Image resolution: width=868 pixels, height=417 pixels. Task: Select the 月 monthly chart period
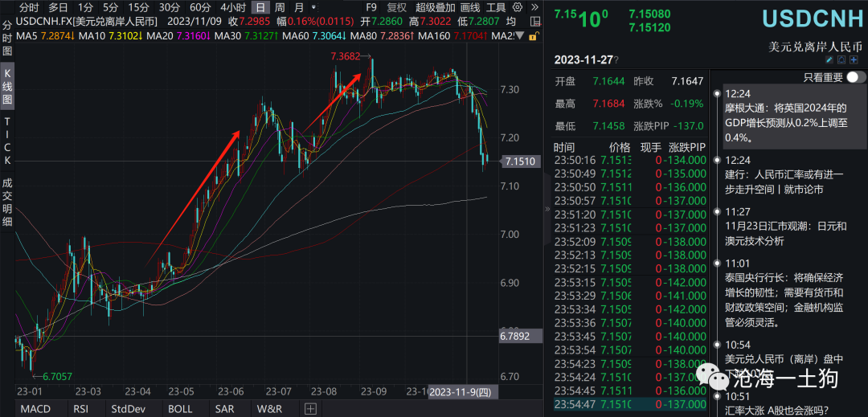coord(299,7)
